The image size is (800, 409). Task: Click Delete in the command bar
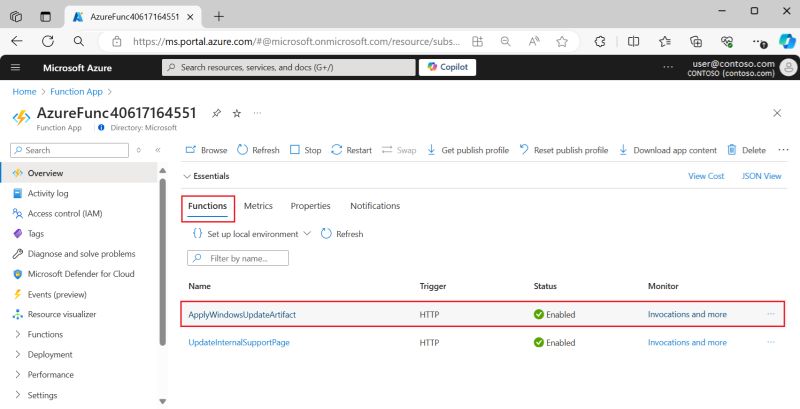pyautogui.click(x=746, y=150)
